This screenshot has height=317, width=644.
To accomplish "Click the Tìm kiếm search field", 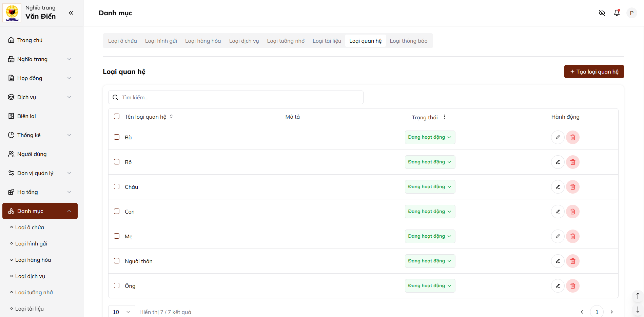I will 241,97.
